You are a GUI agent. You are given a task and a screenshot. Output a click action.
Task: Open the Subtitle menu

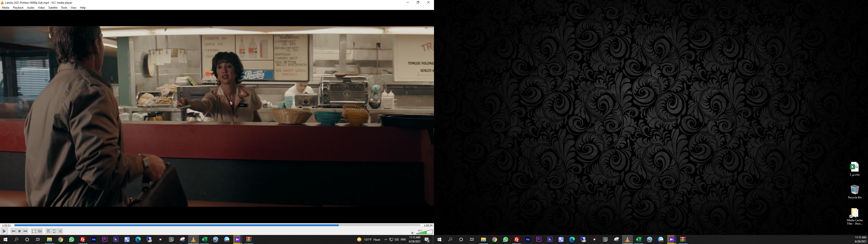(53, 8)
